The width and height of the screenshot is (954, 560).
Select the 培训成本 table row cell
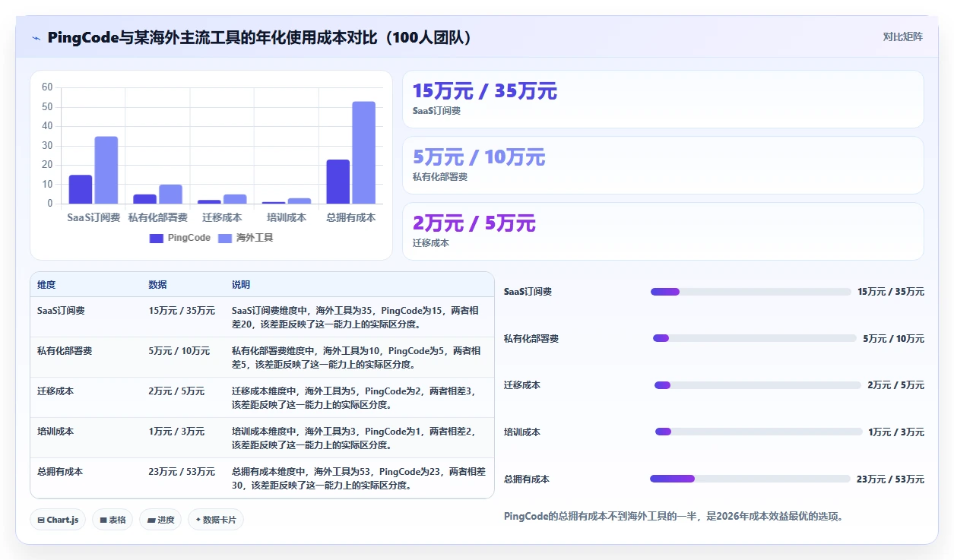(x=55, y=432)
